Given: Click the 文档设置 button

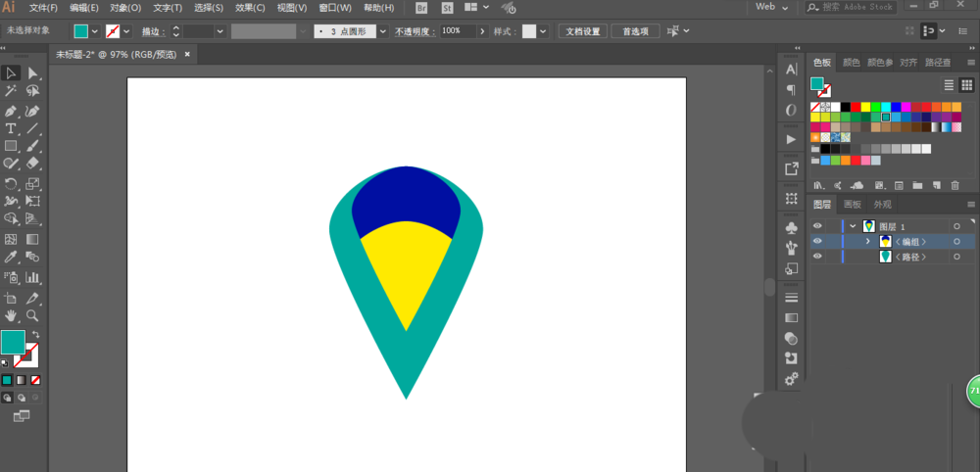Looking at the screenshot, I should point(582,31).
